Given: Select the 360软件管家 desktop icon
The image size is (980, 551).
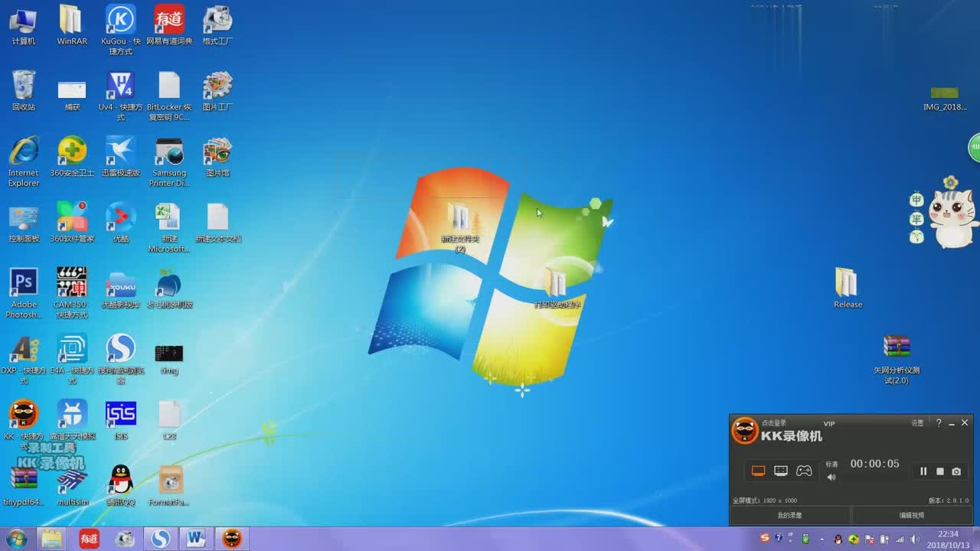Looking at the screenshot, I should pos(72,223).
